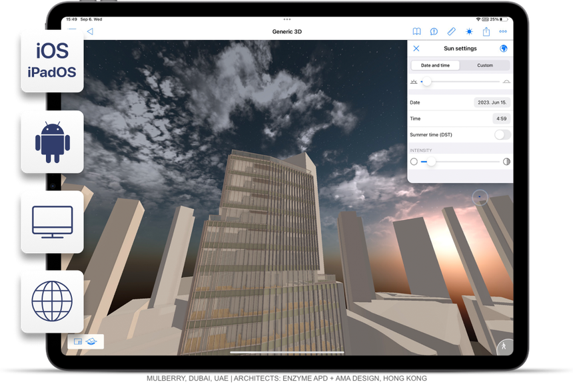
Task: Toggle the sun settings icon in toolbar
Action: pos(469,31)
